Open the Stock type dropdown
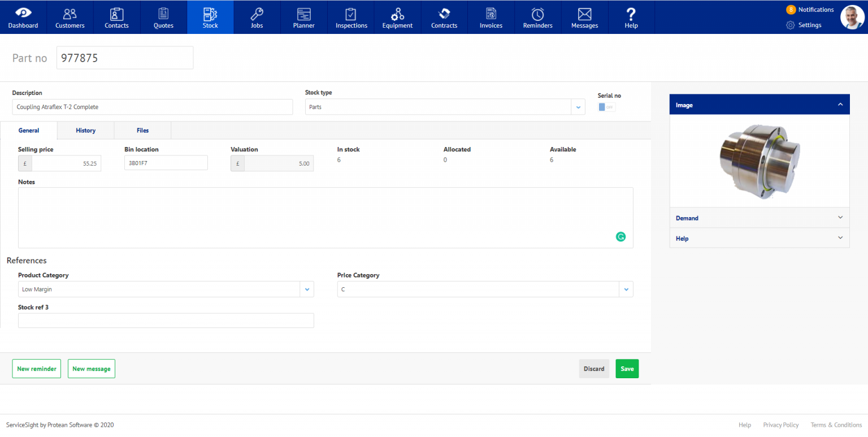This screenshot has height=437, width=868. click(x=578, y=106)
